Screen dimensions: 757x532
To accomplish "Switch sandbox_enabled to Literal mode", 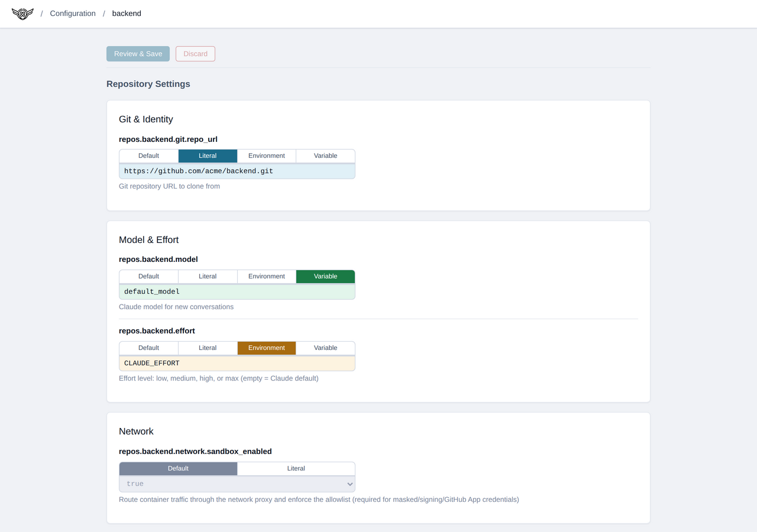I will pos(296,469).
